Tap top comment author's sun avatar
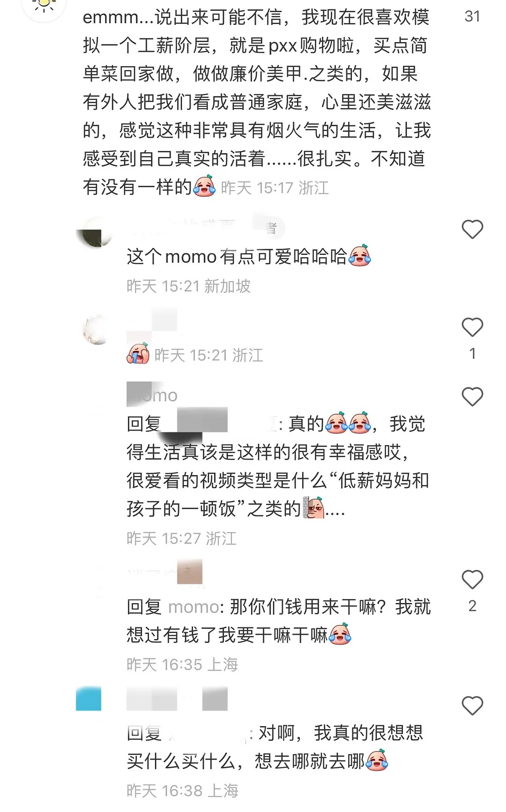This screenshot has height=812, width=506. [44, 7]
